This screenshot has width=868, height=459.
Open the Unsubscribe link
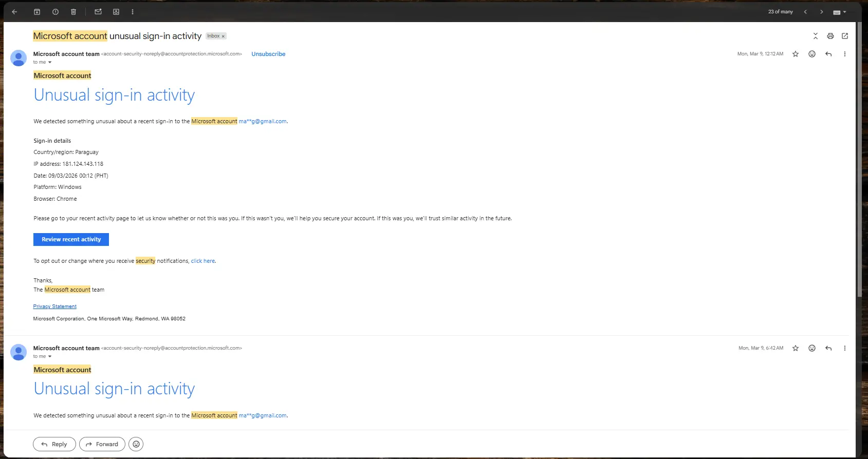[268, 54]
